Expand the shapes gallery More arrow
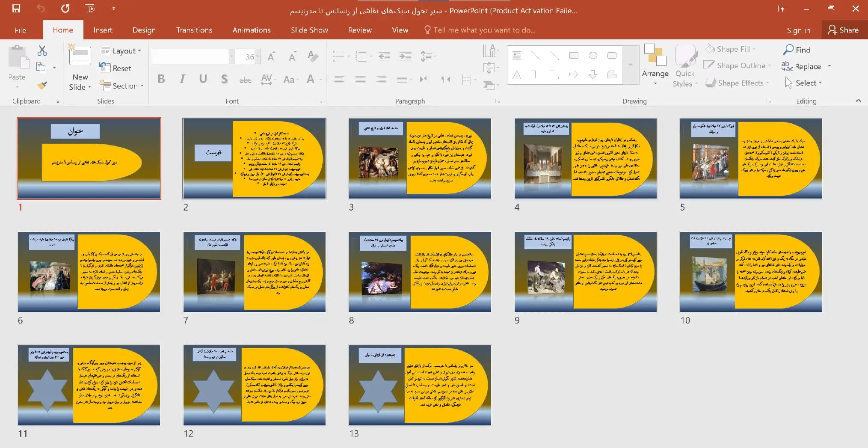868x448 pixels. tap(630, 65)
